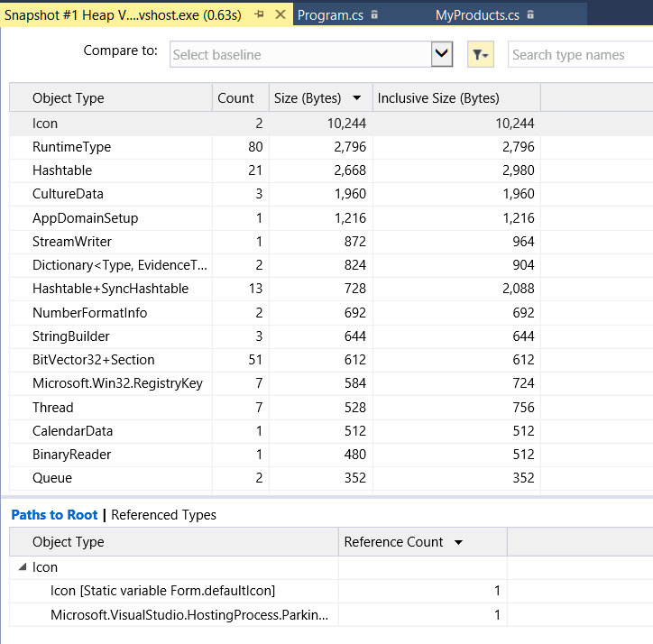Click the sort arrow on Size (Bytes) column
The image size is (653, 644).
pyautogui.click(x=357, y=98)
